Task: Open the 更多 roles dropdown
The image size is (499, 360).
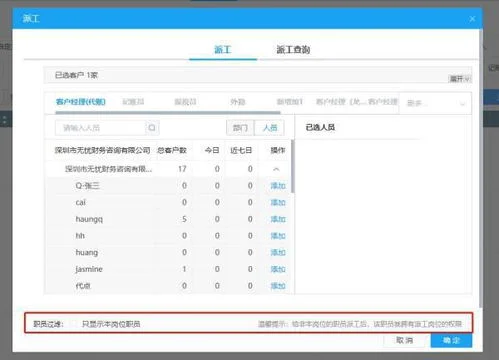Action: point(435,103)
